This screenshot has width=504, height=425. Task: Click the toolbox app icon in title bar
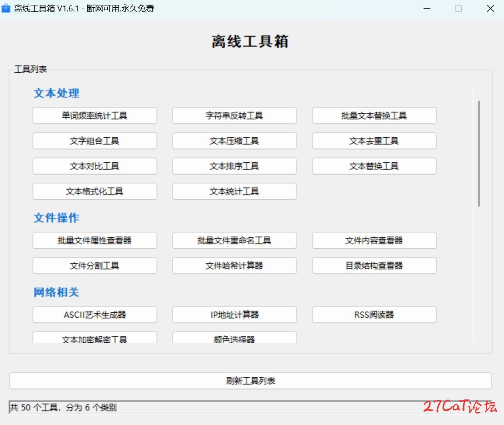6,9
